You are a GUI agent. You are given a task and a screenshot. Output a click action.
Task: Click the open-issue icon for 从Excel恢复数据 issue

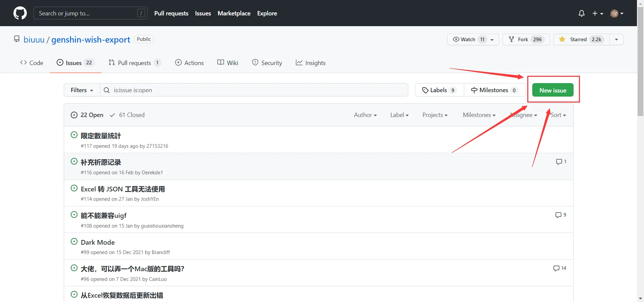[74, 294]
